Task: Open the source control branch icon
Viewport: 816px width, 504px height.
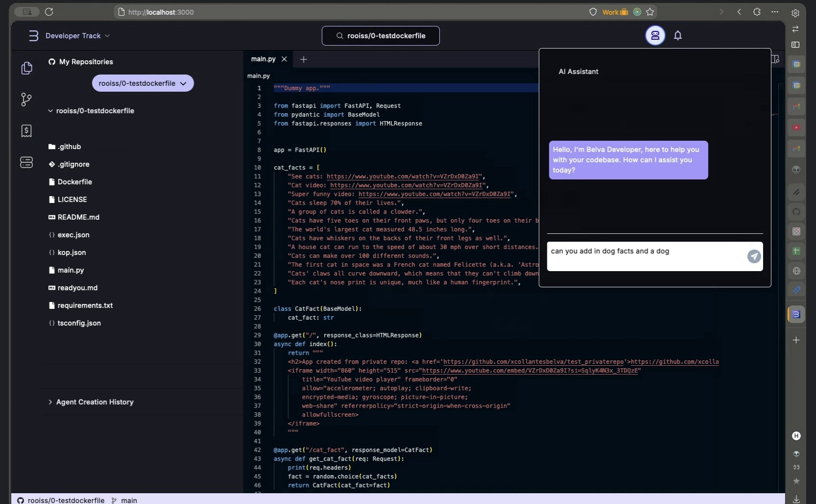Action: (26, 100)
